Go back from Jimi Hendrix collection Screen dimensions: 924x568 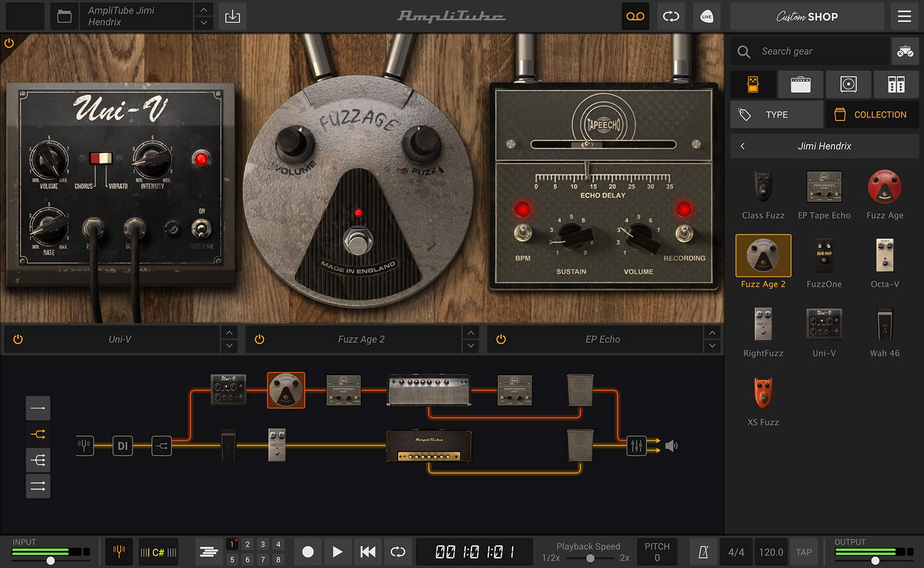tap(743, 146)
